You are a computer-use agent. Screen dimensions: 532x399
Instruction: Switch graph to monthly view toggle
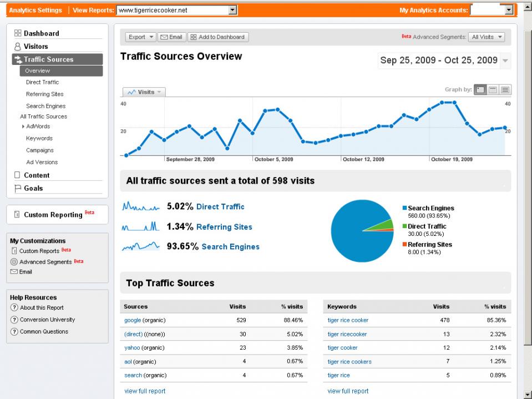point(505,90)
